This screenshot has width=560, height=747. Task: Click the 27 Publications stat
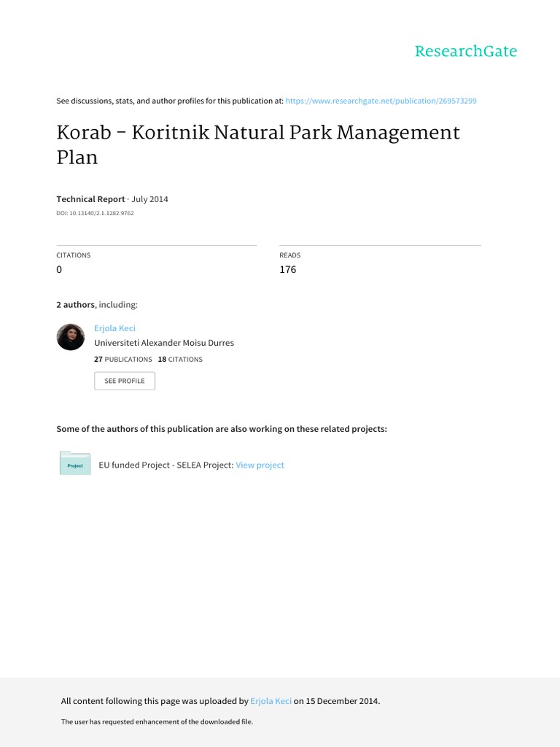pyautogui.click(x=123, y=359)
